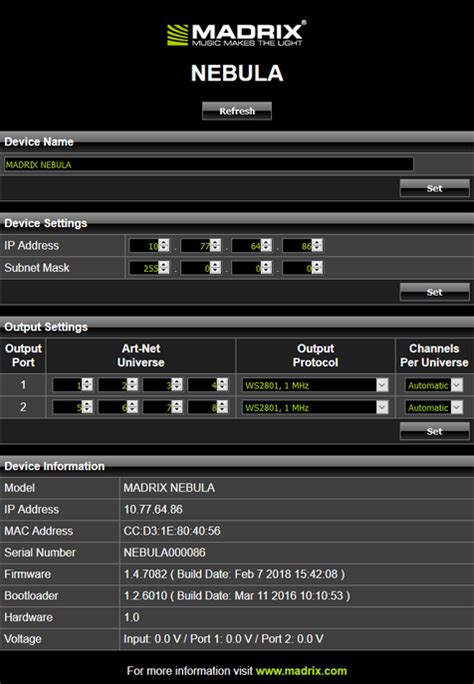Click Set button under Output Settings
The height and width of the screenshot is (684, 474).
click(434, 431)
